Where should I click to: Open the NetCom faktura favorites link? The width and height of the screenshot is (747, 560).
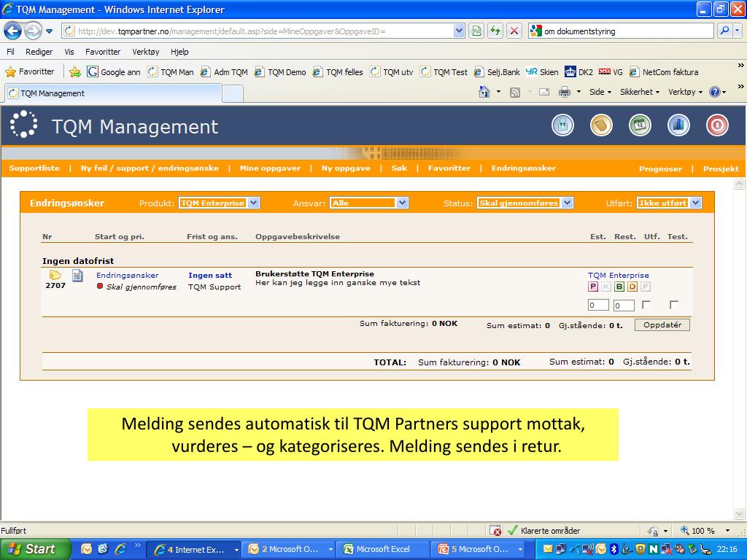click(664, 72)
